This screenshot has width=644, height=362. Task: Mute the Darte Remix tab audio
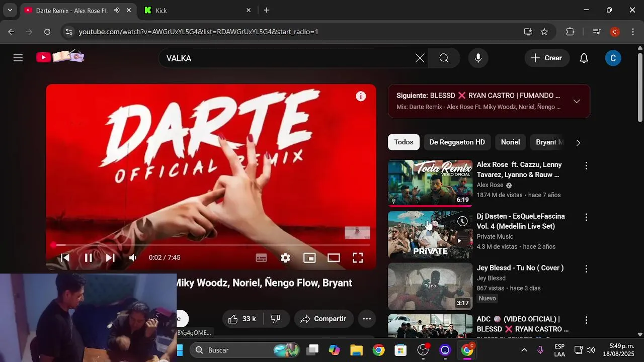pos(117,10)
